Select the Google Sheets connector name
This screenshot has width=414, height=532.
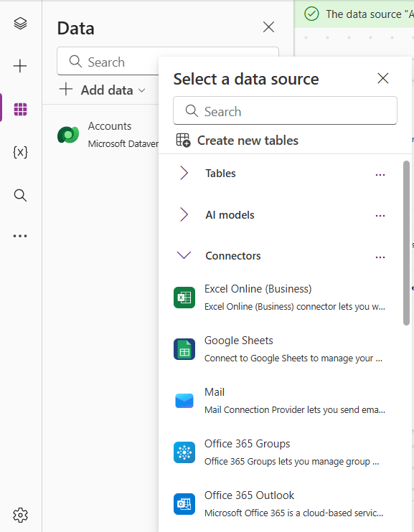tap(239, 341)
